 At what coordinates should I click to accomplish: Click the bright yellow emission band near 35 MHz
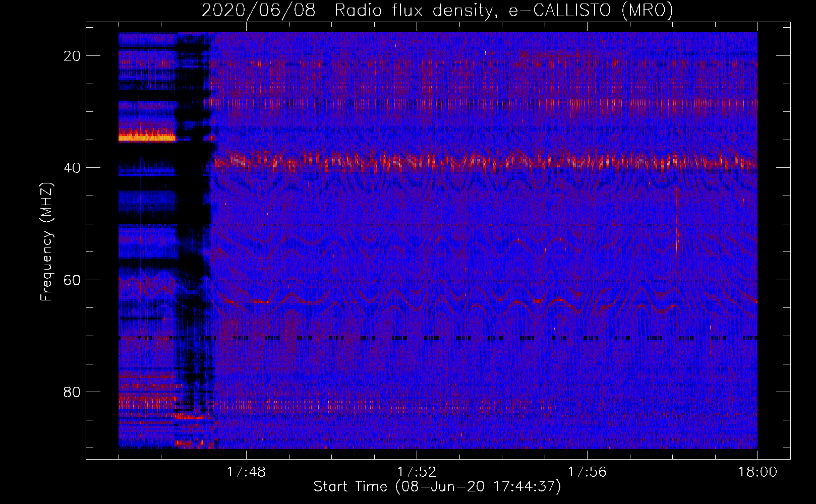(x=147, y=136)
